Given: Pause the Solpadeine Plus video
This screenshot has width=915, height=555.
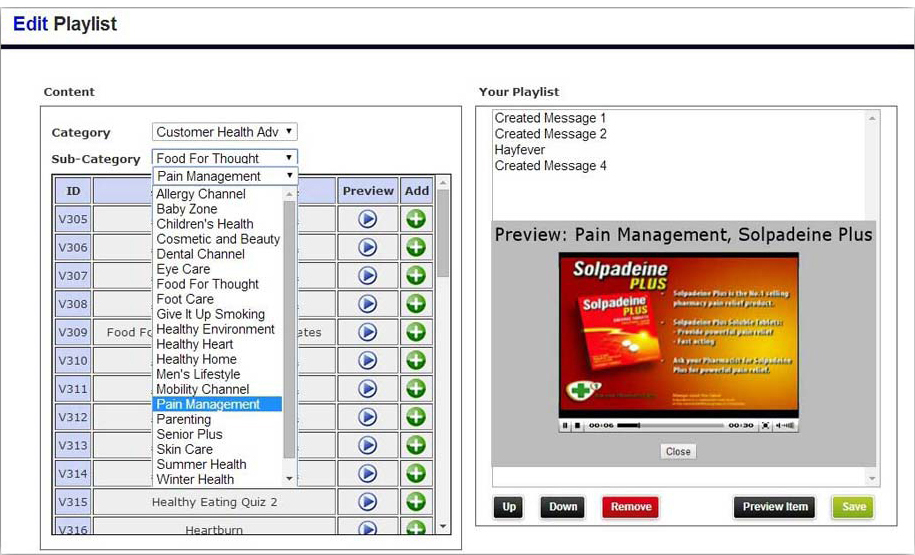Looking at the screenshot, I should coord(565,425).
